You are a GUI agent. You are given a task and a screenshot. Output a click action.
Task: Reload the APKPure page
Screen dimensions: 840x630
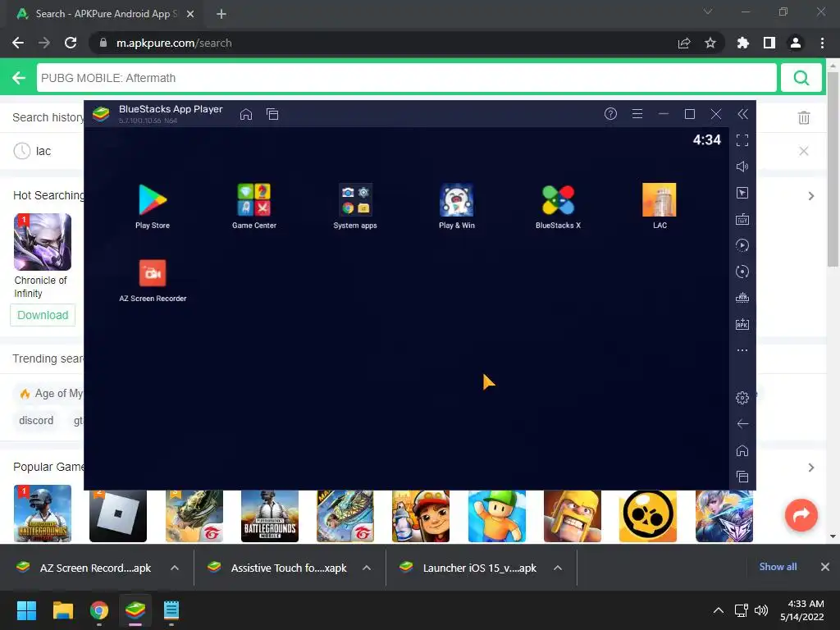[71, 43]
